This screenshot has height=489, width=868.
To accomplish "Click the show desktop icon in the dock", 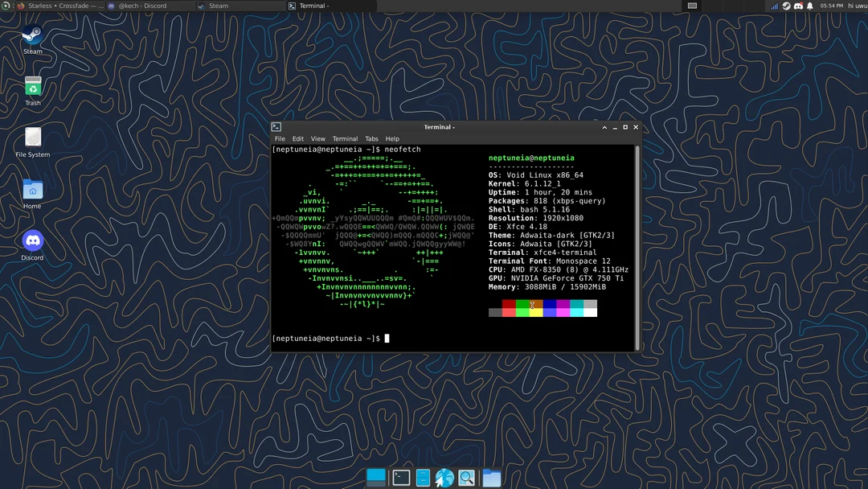I will coord(375,477).
